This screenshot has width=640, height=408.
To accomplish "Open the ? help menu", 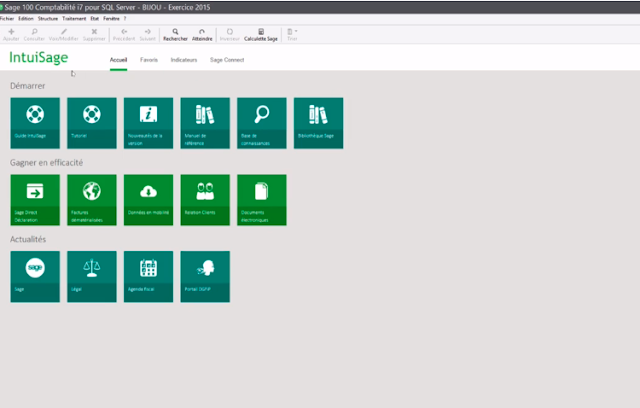I will click(125, 18).
